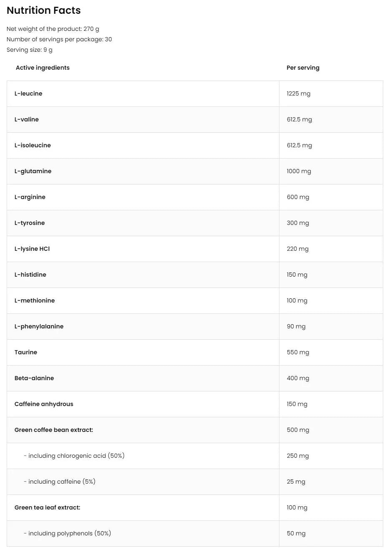Screen dimensions: 392x555
Task: Click the Green coffee bean extract label
Action: [x=54, y=430]
